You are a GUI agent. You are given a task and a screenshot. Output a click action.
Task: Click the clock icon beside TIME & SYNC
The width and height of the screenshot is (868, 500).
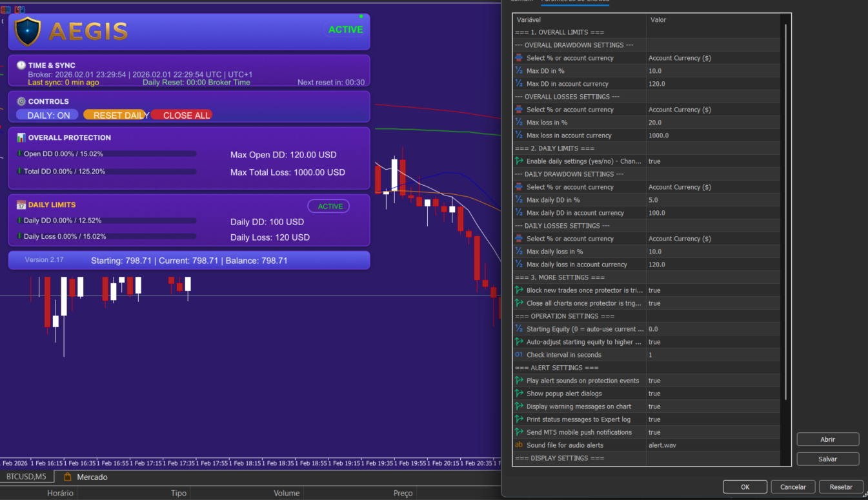21,65
